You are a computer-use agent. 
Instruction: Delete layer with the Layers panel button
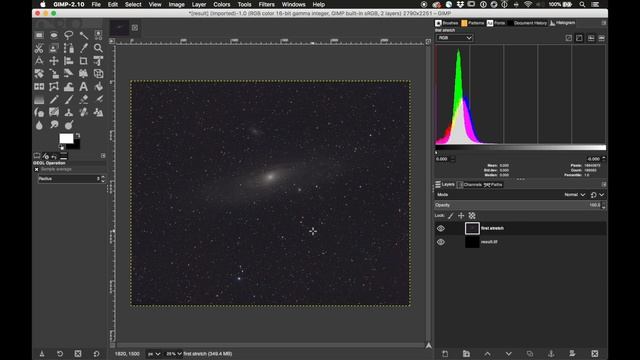tap(595, 353)
